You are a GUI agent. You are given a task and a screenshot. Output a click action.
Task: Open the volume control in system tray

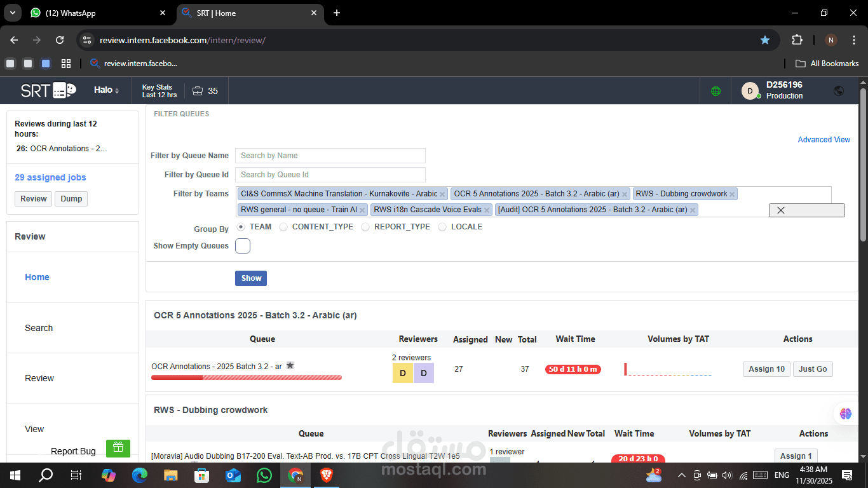pyautogui.click(x=727, y=475)
